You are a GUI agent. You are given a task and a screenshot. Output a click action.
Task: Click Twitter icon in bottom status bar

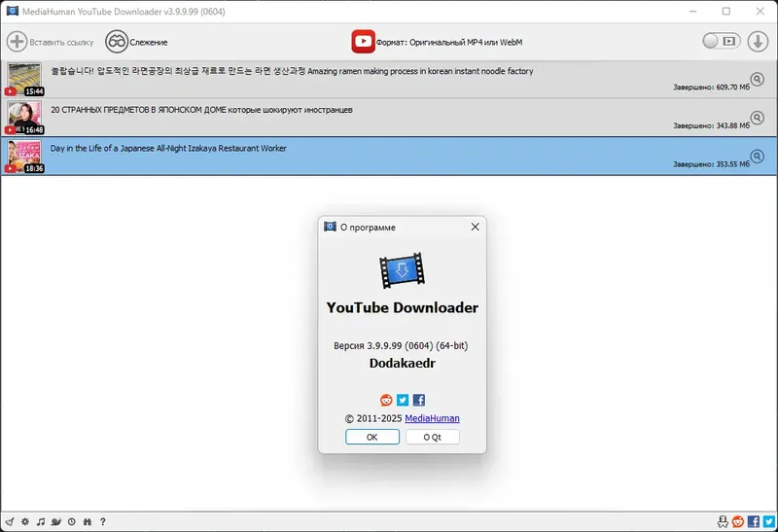[x=769, y=521]
